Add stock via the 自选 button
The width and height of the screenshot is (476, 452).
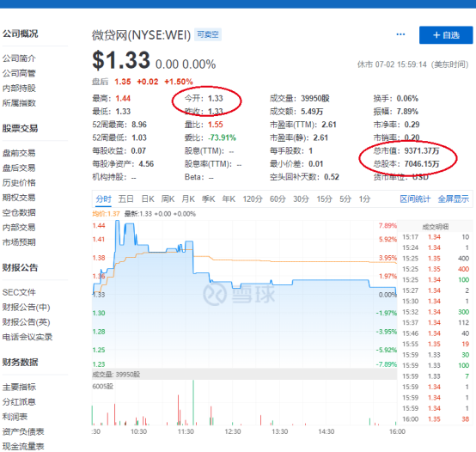click(446, 35)
